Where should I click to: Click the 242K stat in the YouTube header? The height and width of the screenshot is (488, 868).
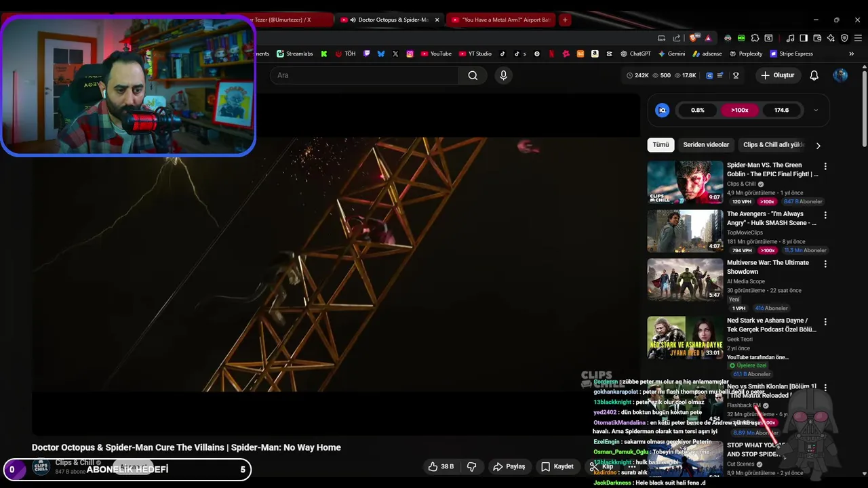[x=637, y=75]
